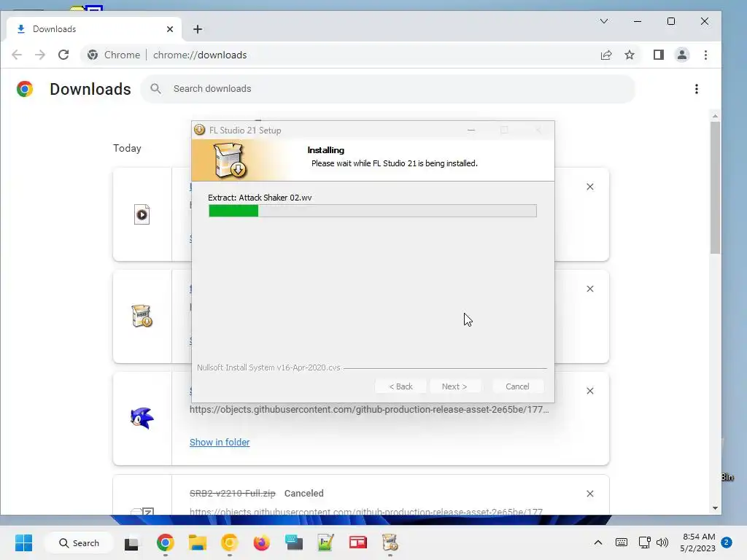The image size is (747, 560).
Task: Remove the installer download entry
Action: tap(589, 289)
